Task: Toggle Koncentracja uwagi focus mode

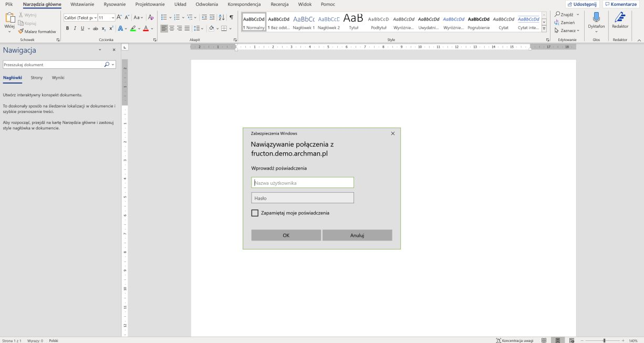Action: click(x=514, y=340)
